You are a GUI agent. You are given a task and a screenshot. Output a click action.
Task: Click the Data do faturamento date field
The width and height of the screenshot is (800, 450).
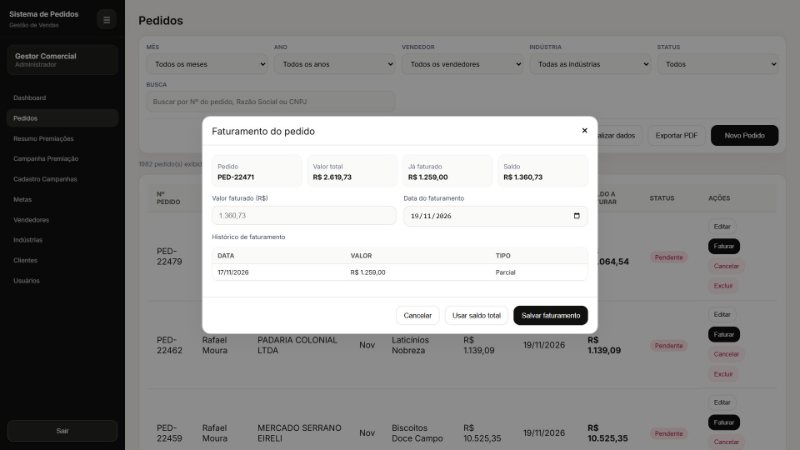click(495, 216)
